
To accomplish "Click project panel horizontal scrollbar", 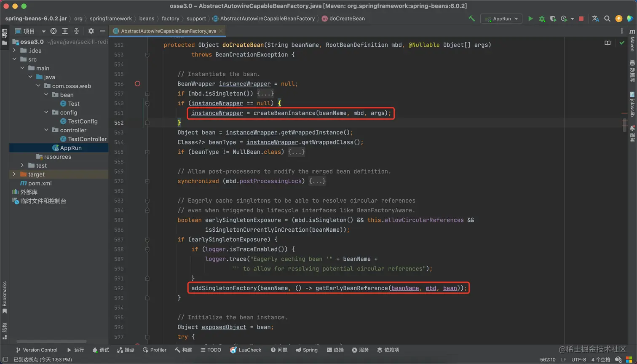I will point(51,341).
